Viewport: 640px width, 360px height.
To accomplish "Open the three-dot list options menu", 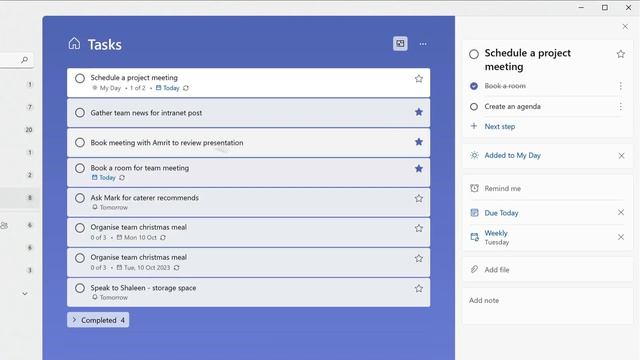I will [x=423, y=44].
